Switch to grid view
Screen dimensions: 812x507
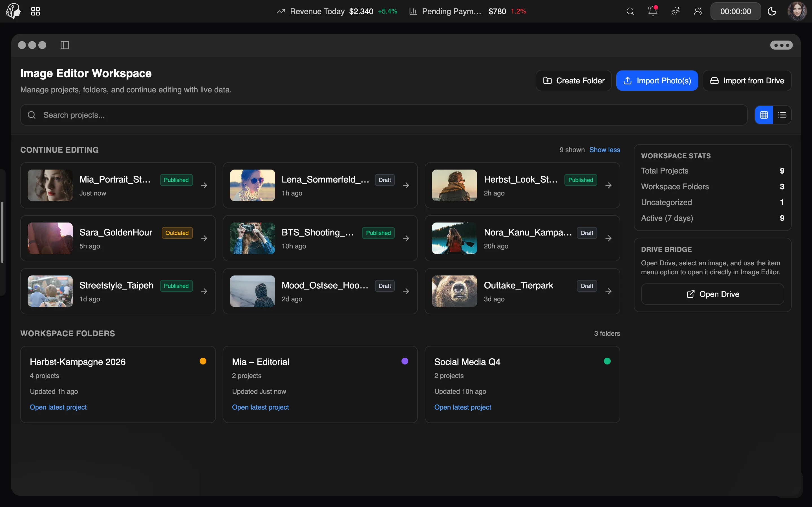pyautogui.click(x=764, y=115)
